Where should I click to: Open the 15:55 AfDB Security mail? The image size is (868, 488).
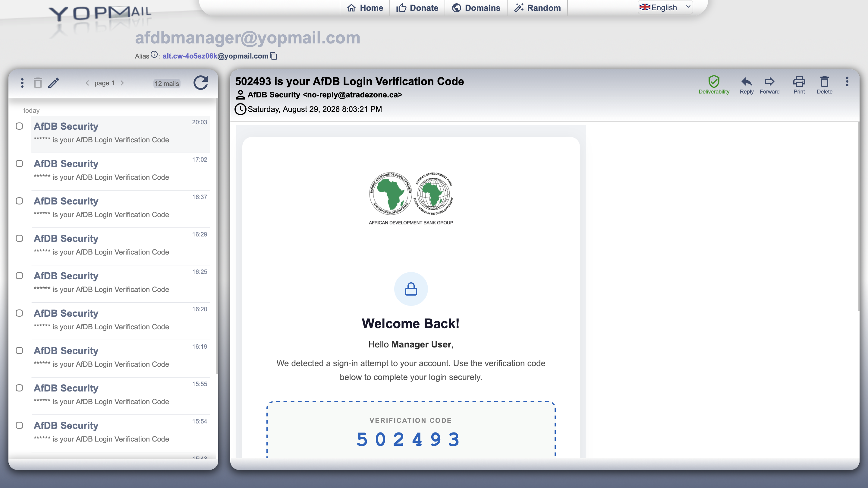tap(121, 396)
